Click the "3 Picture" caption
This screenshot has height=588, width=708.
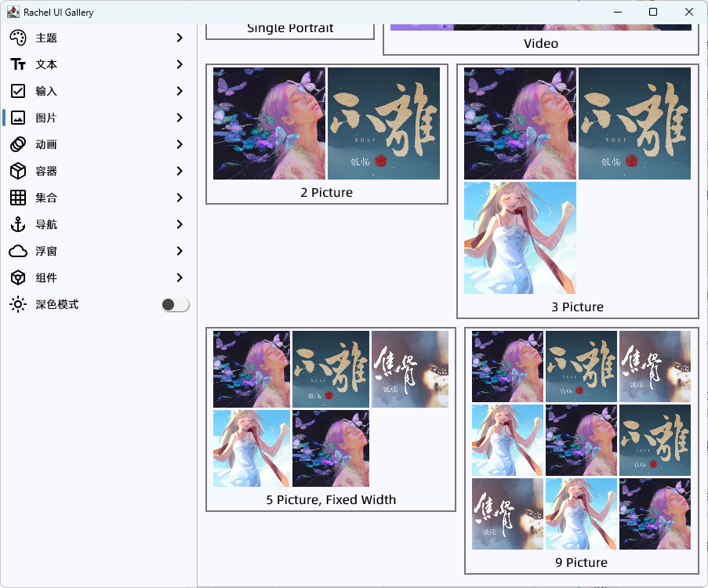[x=578, y=307]
